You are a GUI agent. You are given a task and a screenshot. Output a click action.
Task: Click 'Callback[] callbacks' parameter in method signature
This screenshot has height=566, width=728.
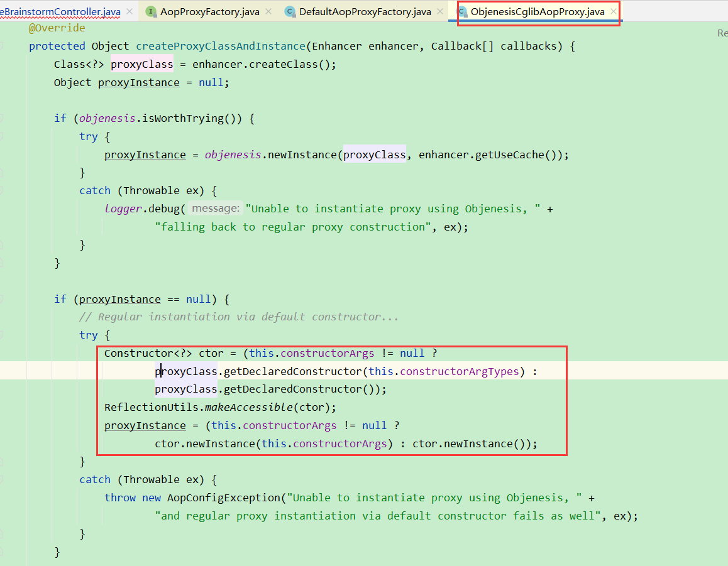(x=494, y=46)
